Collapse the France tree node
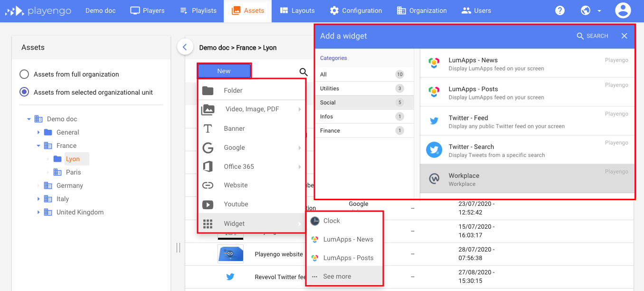 coord(38,145)
